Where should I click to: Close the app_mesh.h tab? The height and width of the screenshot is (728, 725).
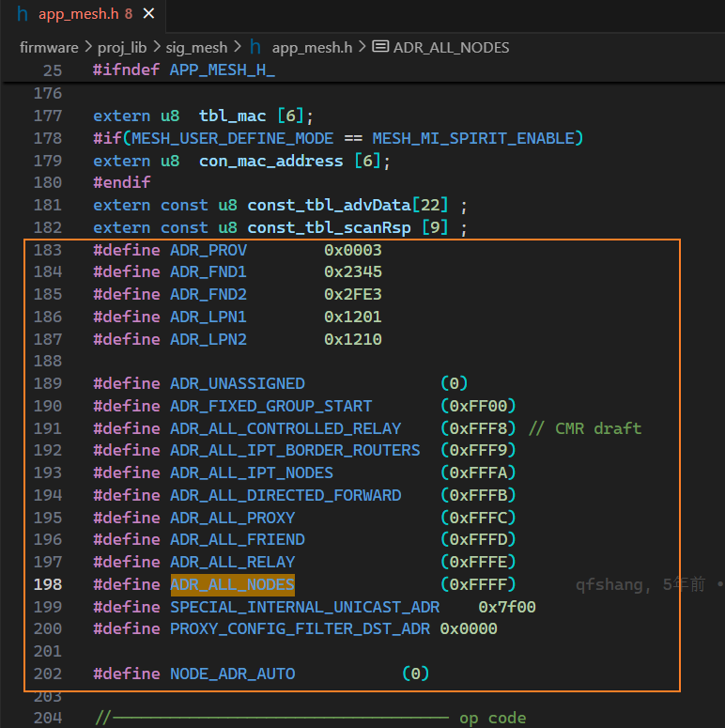[148, 14]
